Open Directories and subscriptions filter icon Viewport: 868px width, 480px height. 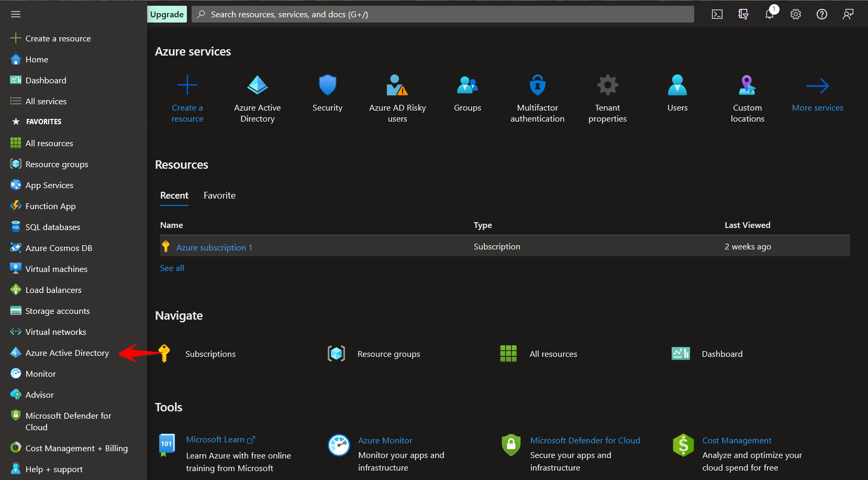pyautogui.click(x=743, y=14)
